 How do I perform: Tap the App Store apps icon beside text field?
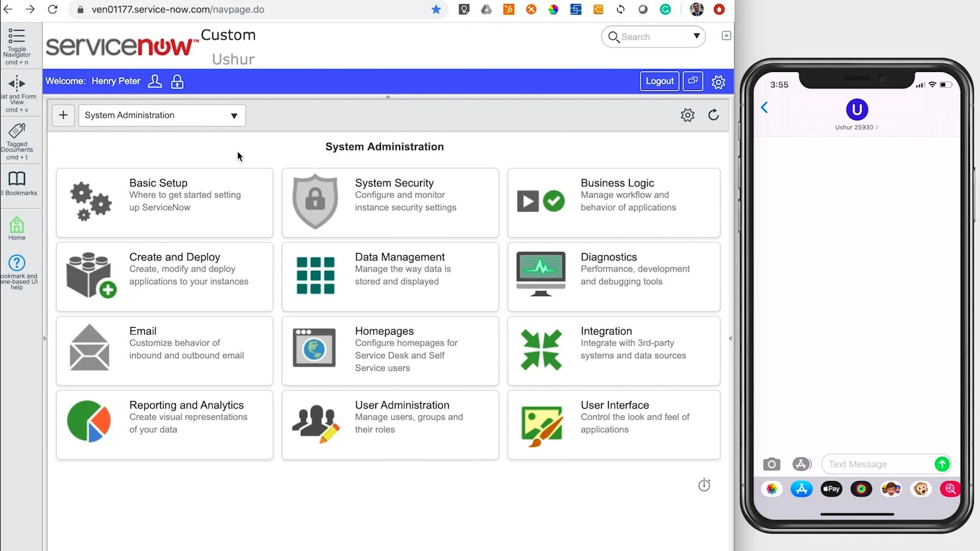coord(802,464)
